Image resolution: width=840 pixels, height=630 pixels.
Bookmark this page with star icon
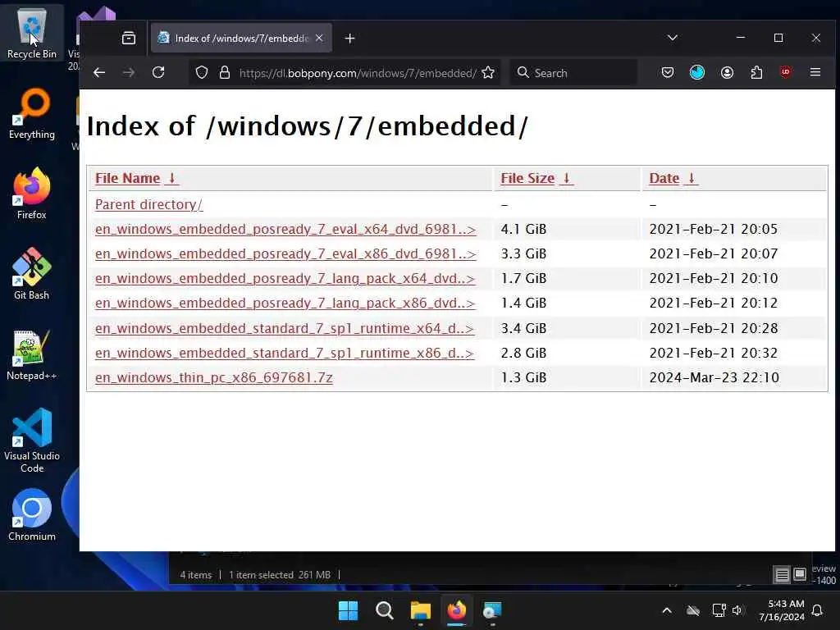(x=488, y=72)
